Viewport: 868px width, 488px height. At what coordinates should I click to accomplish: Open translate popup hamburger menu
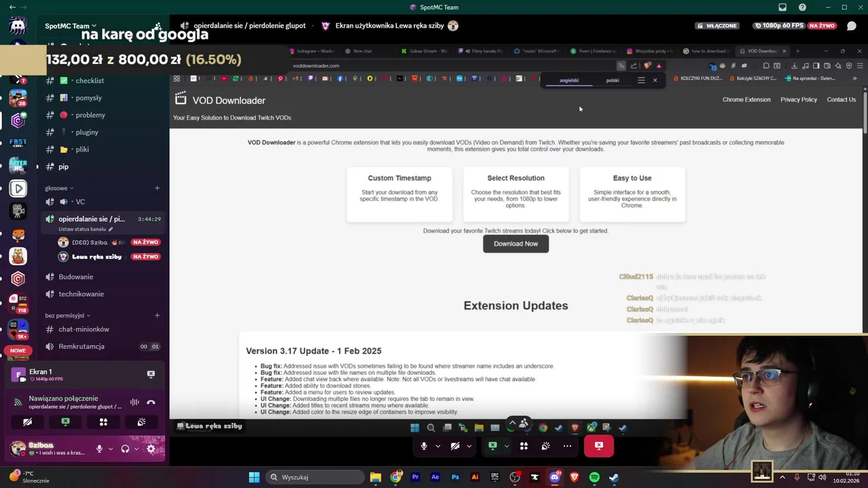tap(641, 80)
